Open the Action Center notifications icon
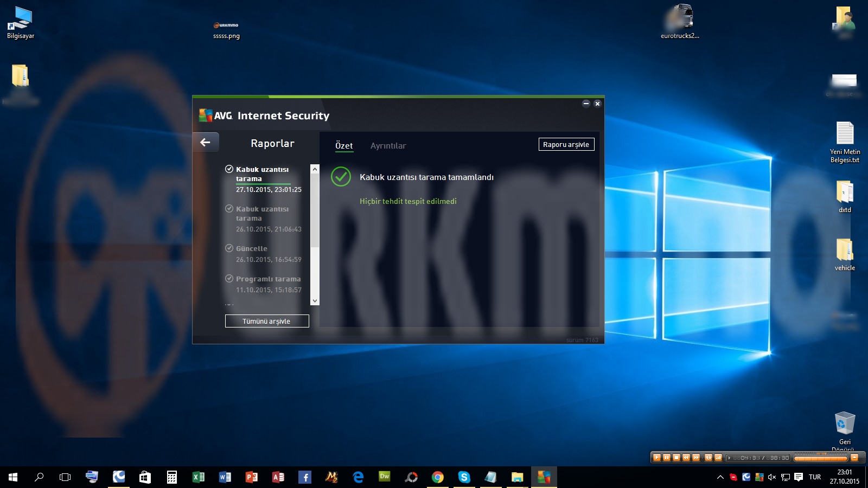 [798, 477]
